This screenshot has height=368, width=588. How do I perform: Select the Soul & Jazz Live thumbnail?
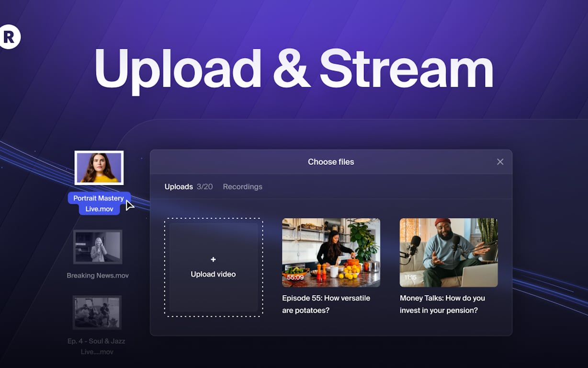tap(97, 312)
